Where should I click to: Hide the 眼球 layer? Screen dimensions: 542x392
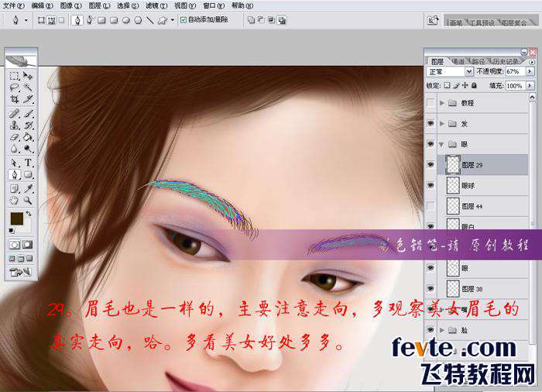coord(431,185)
